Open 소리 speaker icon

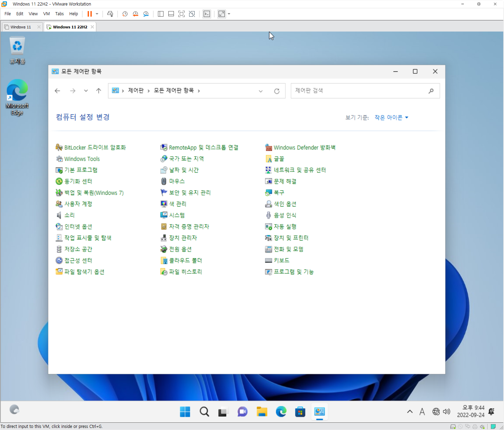(59, 215)
